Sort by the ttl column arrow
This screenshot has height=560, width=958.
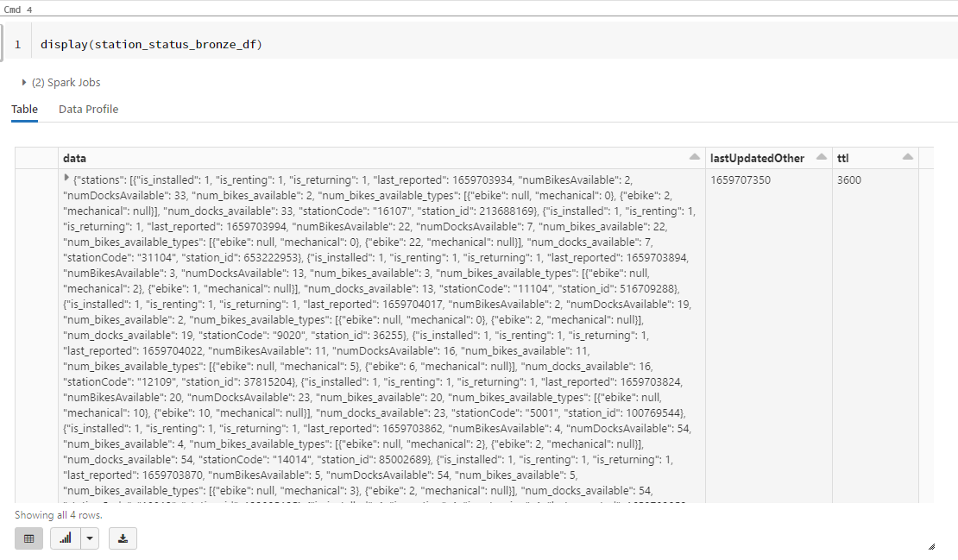[x=907, y=158]
